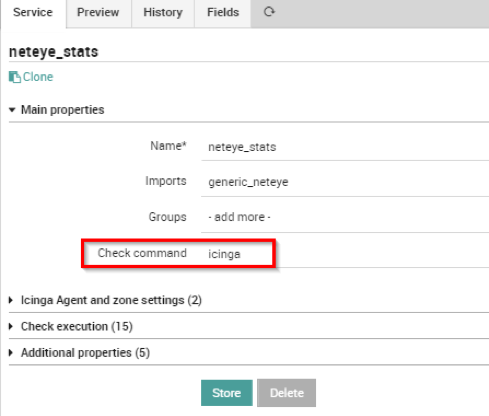Expand the Check execution section
The image size is (489, 416).
71,326
